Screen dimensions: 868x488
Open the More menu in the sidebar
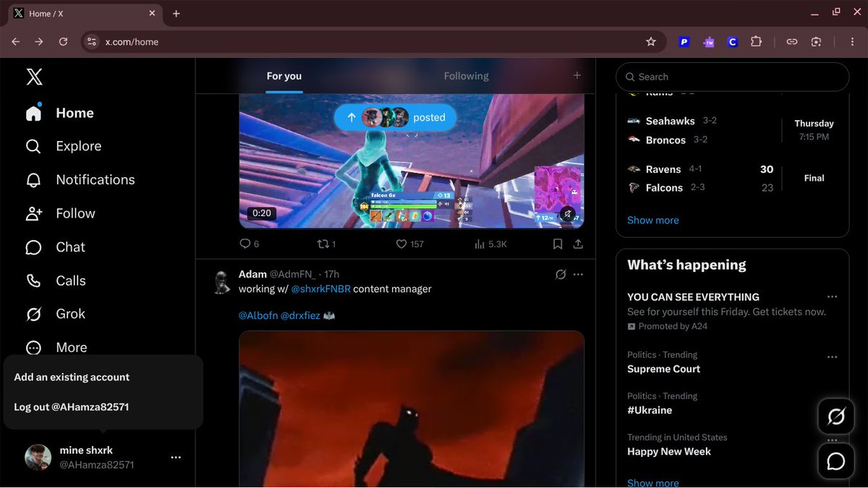56,348
